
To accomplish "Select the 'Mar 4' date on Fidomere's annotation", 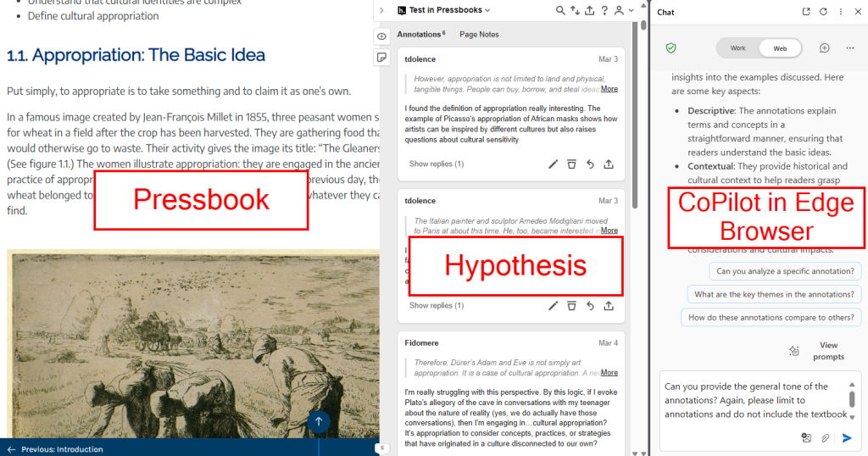I will tap(608, 343).
